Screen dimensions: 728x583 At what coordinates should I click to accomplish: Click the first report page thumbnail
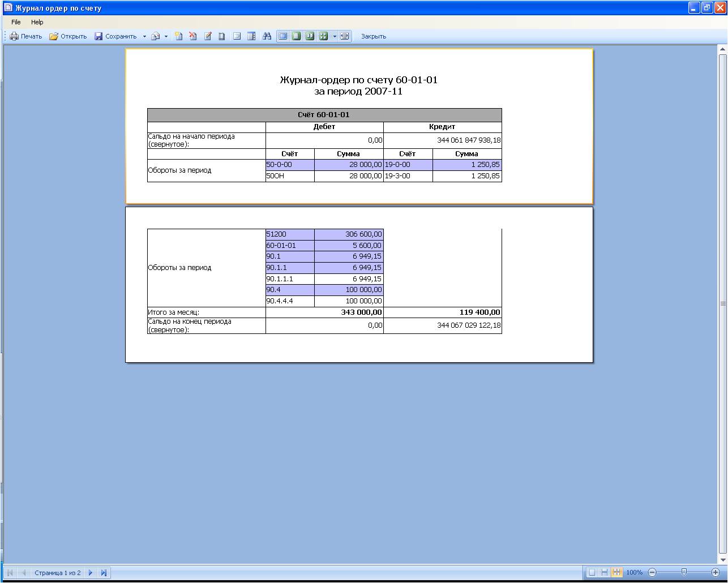(x=359, y=126)
